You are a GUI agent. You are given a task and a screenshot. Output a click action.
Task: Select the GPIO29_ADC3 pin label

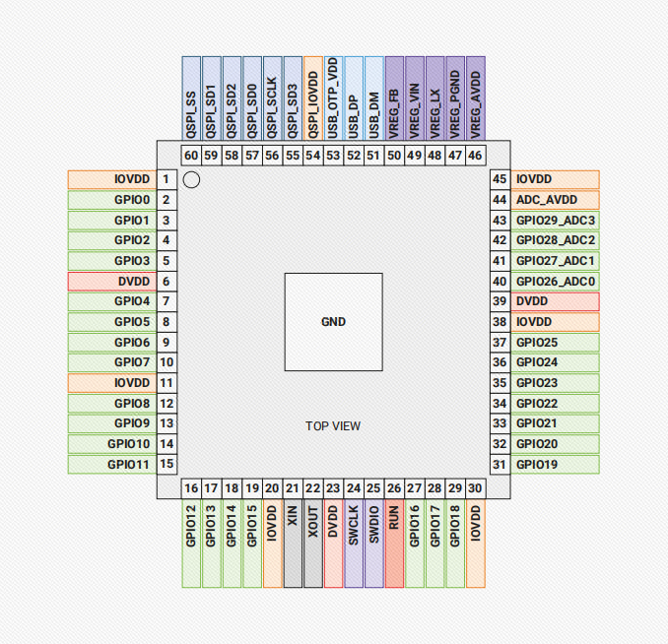[x=555, y=221]
